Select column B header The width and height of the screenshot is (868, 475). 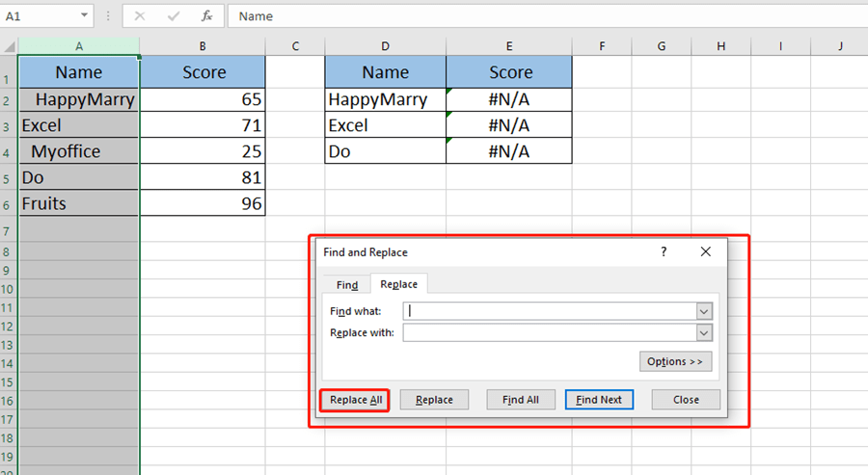pyautogui.click(x=203, y=46)
